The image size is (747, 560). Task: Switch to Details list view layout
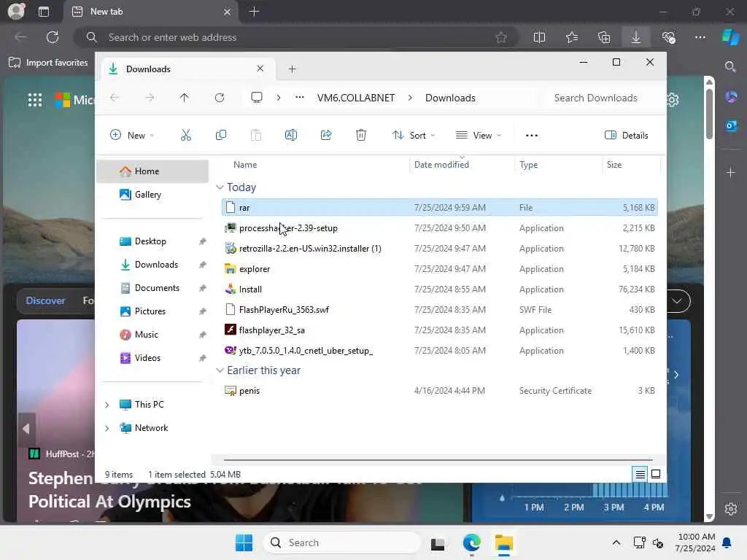click(640, 474)
